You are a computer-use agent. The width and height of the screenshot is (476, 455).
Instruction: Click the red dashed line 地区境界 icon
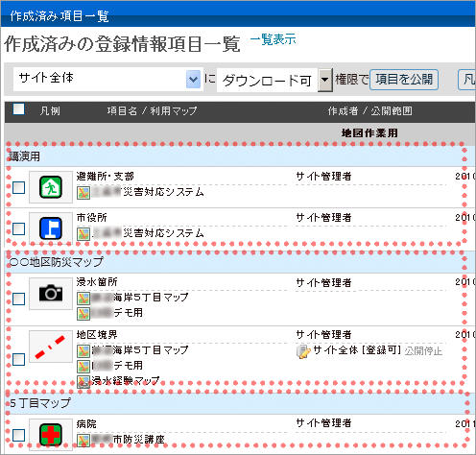pyautogui.click(x=51, y=347)
